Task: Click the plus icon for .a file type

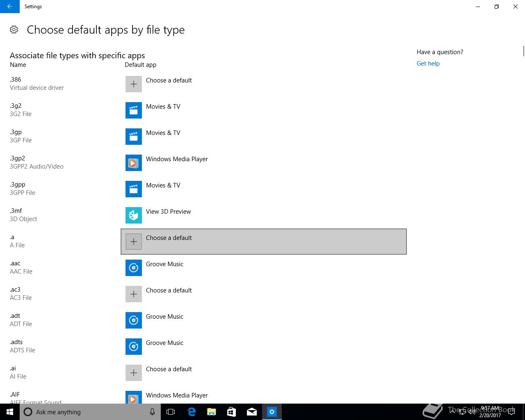Action: (134, 242)
